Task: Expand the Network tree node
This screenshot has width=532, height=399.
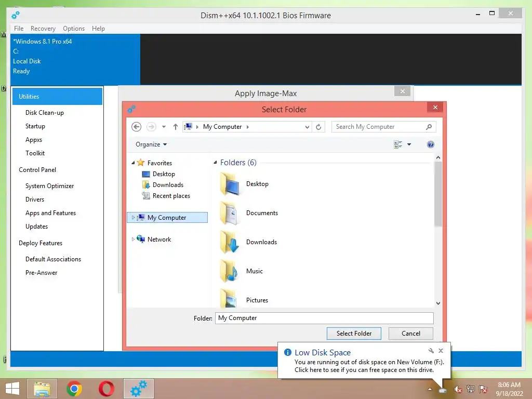Action: click(133, 239)
